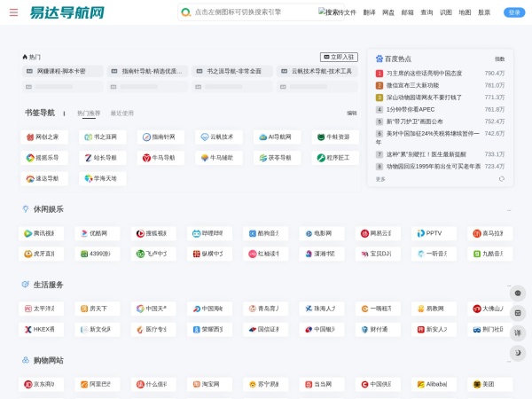The height and width of the screenshot is (399, 532).
Task: Click the refresh icon under Baidu hot list
Action: (501, 178)
